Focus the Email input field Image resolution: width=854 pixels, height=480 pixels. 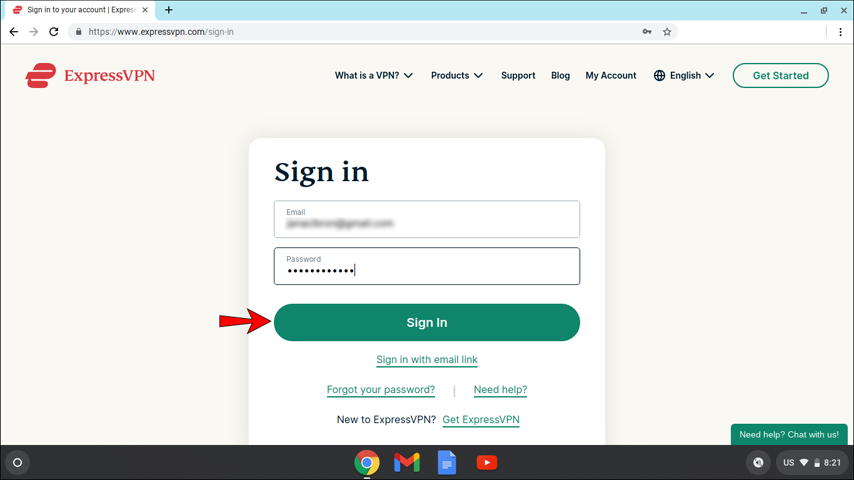[426, 219]
